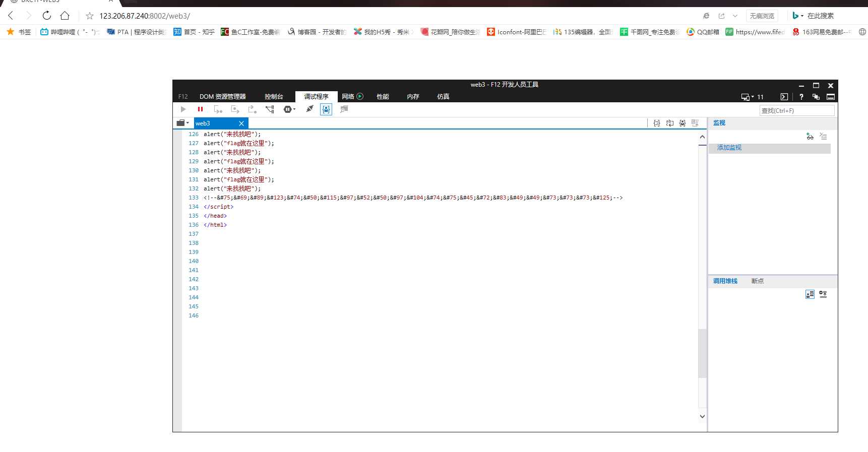Click the show console prompt icon
The width and height of the screenshot is (868, 452).
[784, 97]
